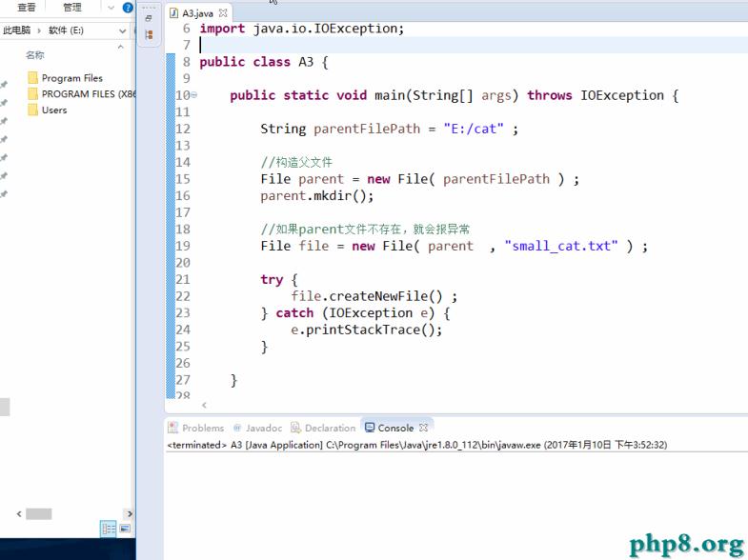This screenshot has width=748, height=560.
Task: Click the "E:/cat" string literal
Action: point(474,129)
